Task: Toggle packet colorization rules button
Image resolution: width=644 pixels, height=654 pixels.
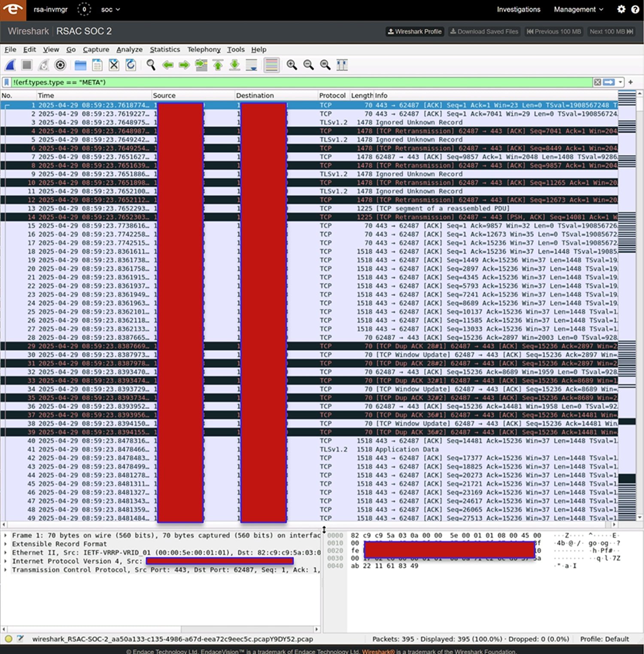Action: [x=272, y=65]
